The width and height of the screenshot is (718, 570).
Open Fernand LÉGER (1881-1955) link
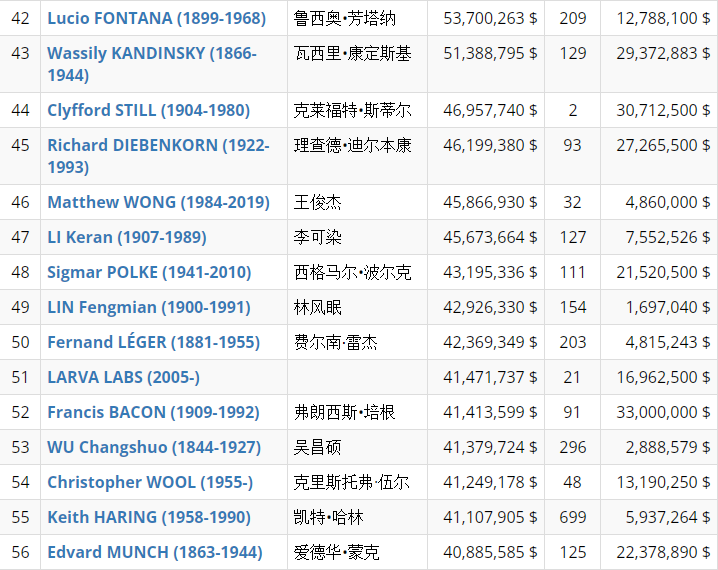point(153,342)
